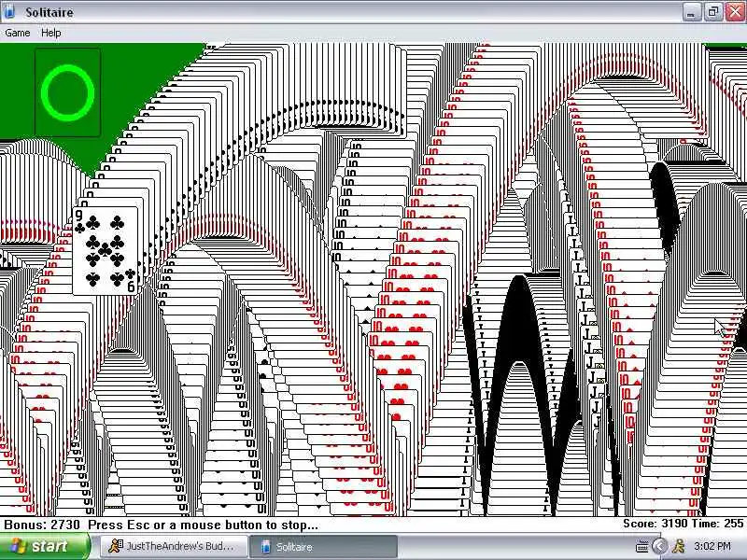Click the Time: 255 status text
The height and width of the screenshot is (560, 747).
pyautogui.click(x=717, y=524)
